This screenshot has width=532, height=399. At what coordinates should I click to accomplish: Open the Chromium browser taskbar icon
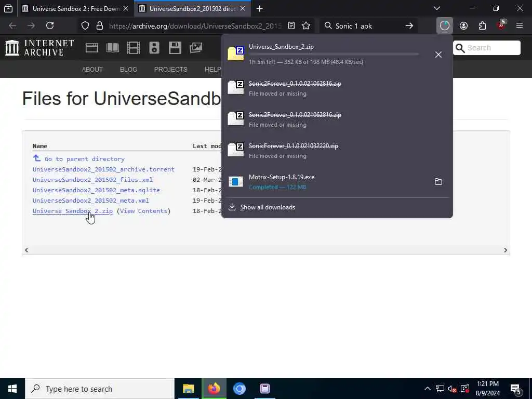239,389
